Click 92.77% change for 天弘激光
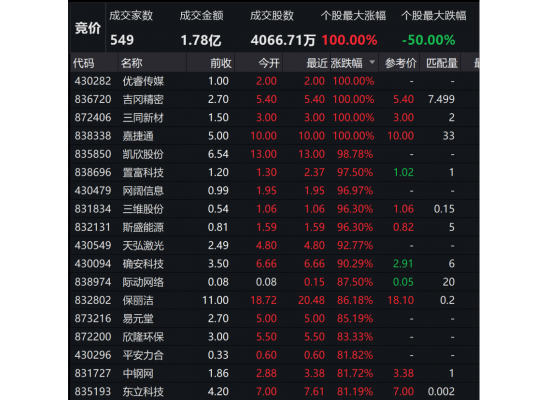550x400 pixels. (x=355, y=245)
